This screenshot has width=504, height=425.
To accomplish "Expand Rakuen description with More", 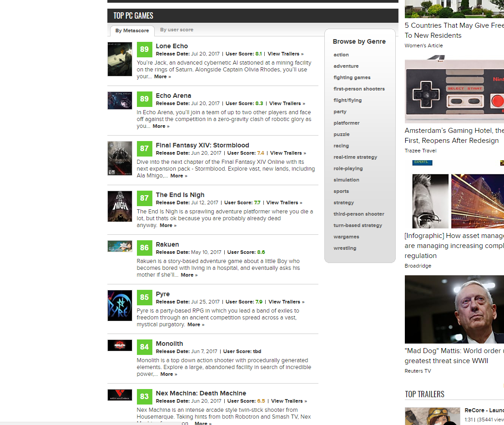I will 189,275.
